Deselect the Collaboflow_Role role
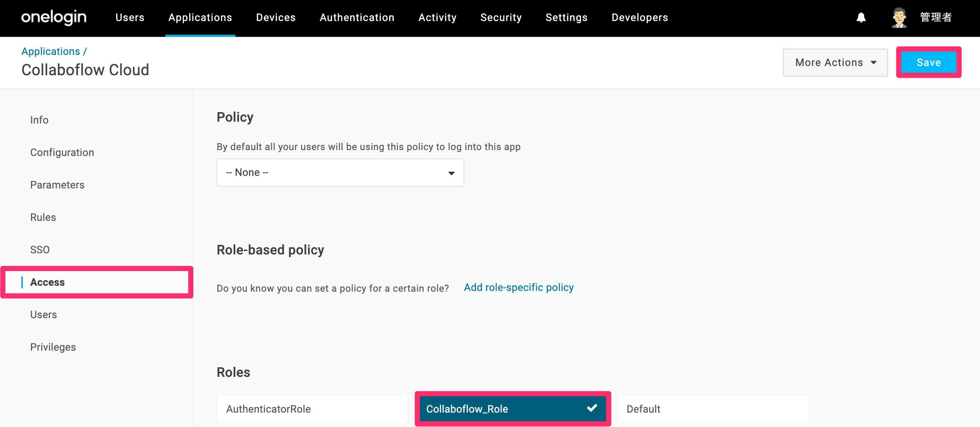 [512, 409]
